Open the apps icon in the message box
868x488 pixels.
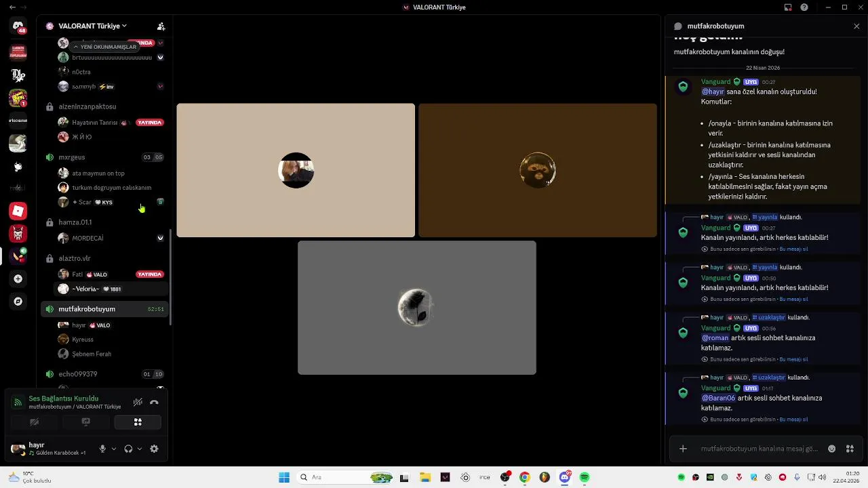850,449
